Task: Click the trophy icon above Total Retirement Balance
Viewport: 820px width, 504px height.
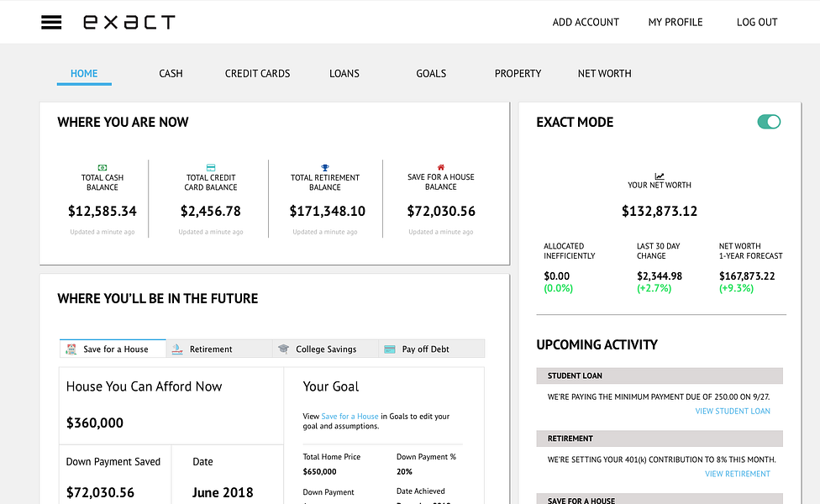Action: (x=326, y=167)
